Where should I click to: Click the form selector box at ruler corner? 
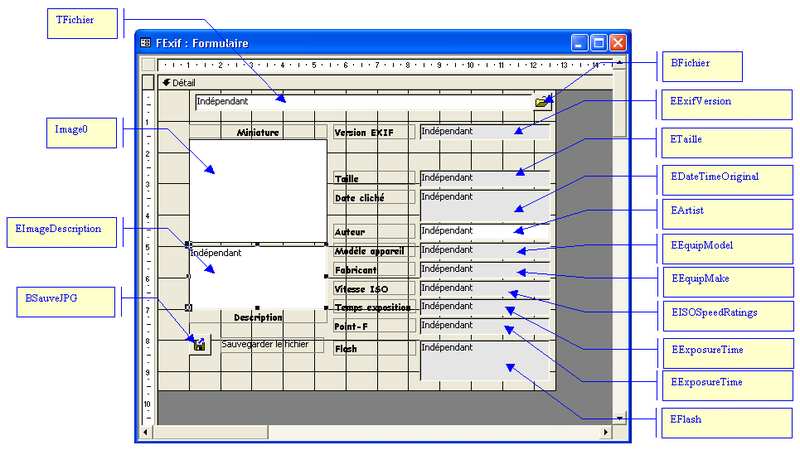[x=148, y=65]
